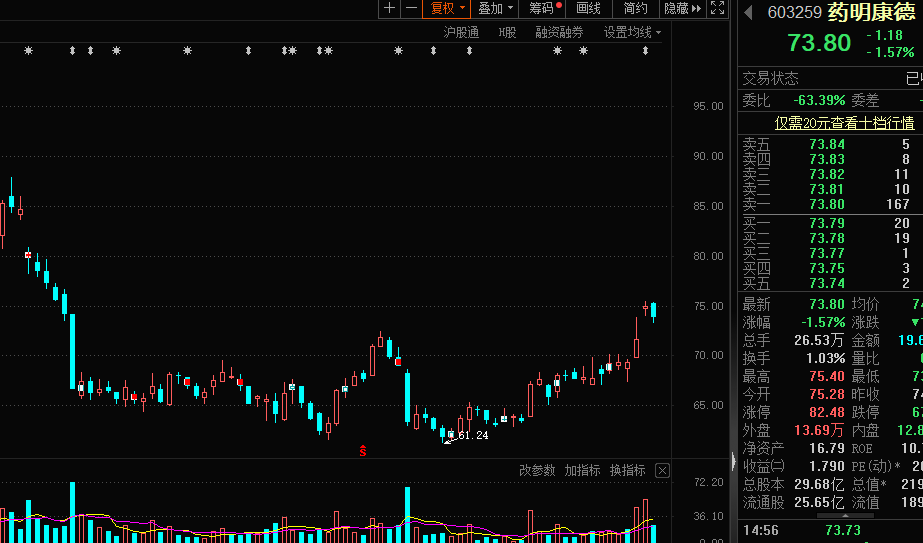The height and width of the screenshot is (543, 923).
Task: Expand the 隐藏 toolbar overflow arrow
Action: [696, 9]
